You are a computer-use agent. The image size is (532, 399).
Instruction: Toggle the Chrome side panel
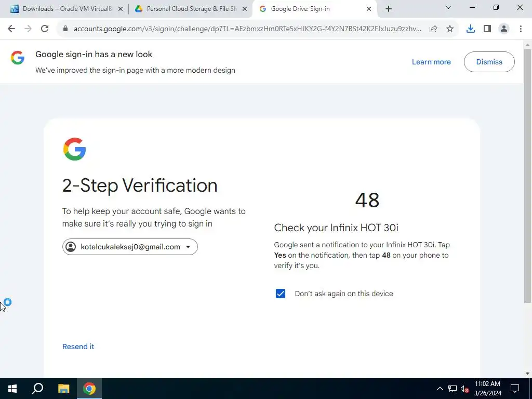pyautogui.click(x=487, y=29)
